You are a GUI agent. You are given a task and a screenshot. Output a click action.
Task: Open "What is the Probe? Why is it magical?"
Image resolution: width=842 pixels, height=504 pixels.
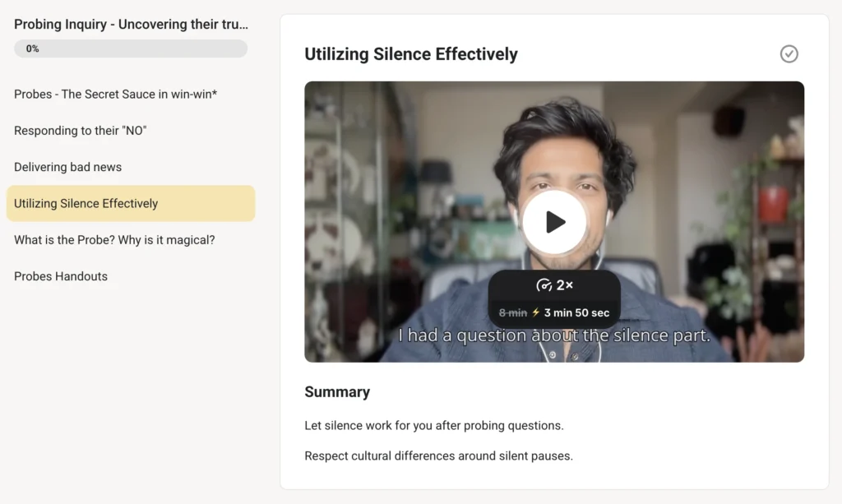point(114,240)
